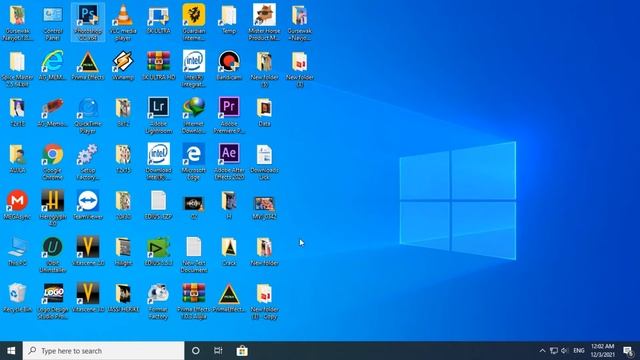The width and height of the screenshot is (640, 360).
Task: Click the New Text Document file
Action: pos(193,255)
